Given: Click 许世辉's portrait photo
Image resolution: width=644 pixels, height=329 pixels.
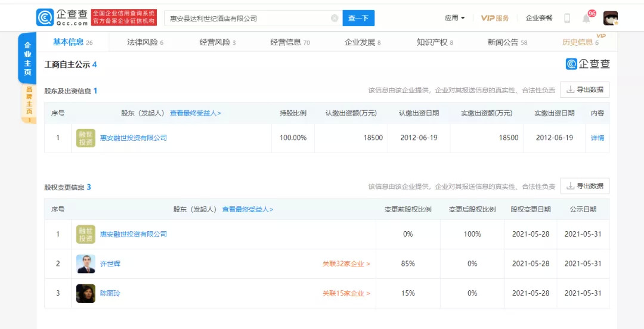Looking at the screenshot, I should point(86,263).
